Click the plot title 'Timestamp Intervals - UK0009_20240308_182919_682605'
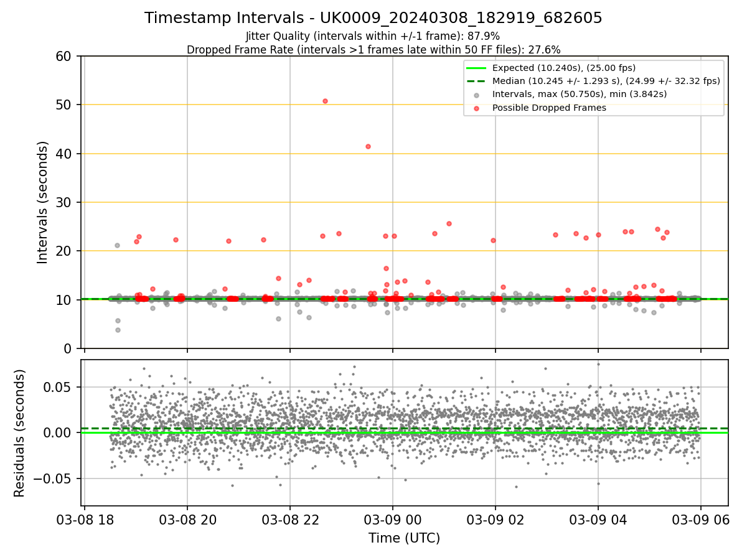Viewport: 747px width, 560px height. pos(374,18)
